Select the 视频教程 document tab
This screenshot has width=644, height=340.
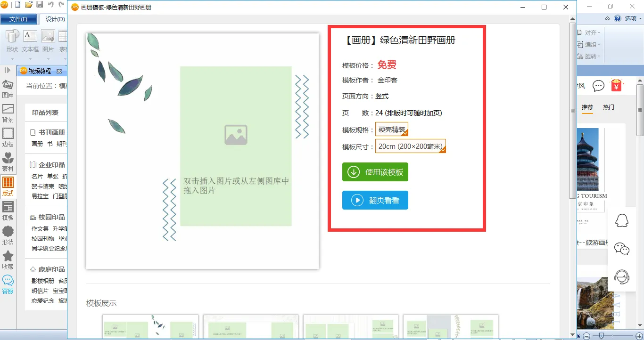[40, 71]
